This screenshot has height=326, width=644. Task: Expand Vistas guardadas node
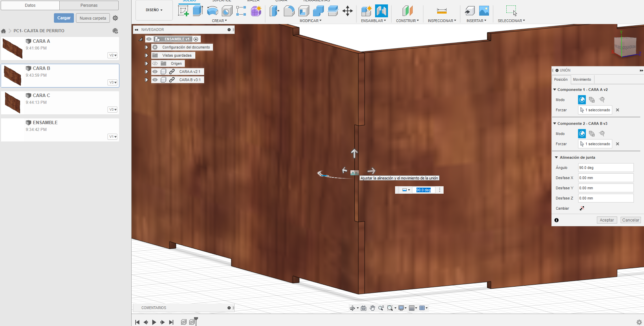pyautogui.click(x=147, y=55)
